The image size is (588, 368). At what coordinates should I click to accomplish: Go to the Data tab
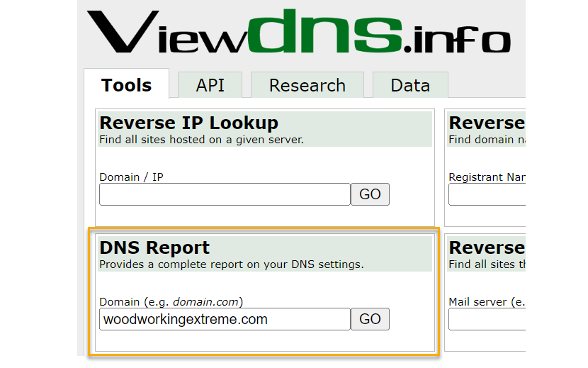coord(410,86)
